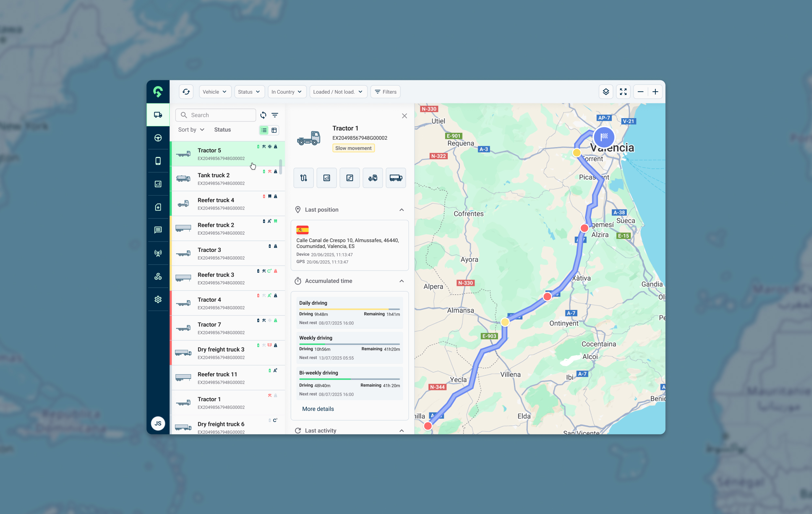Open the Status filter dropdown
Image resolution: width=812 pixels, height=514 pixels.
[x=249, y=91]
